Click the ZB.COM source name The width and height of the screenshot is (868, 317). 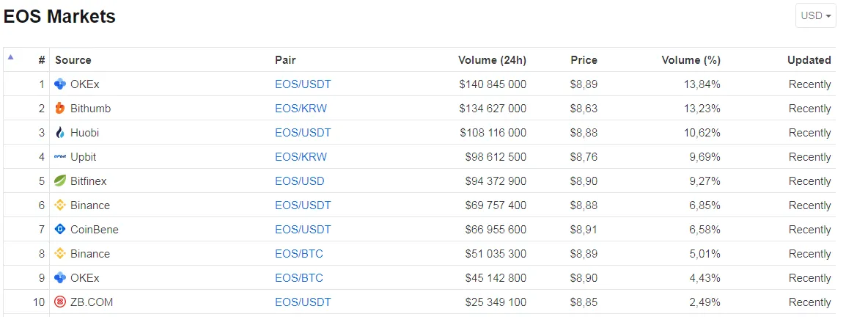click(x=92, y=302)
